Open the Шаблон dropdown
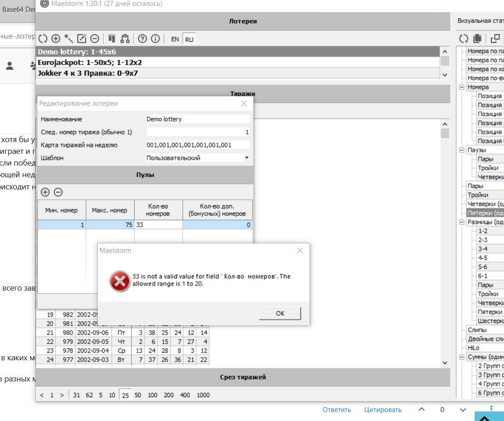Viewport: 504px width, 421px height. [247, 158]
